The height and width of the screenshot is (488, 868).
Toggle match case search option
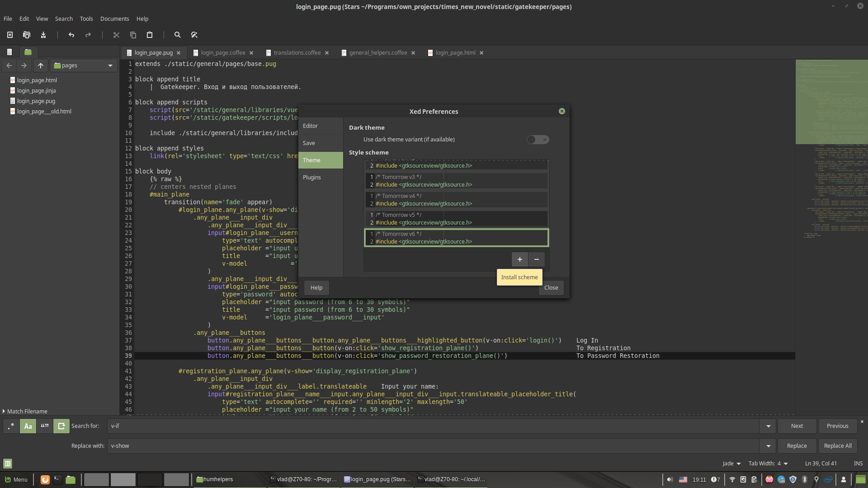point(28,426)
